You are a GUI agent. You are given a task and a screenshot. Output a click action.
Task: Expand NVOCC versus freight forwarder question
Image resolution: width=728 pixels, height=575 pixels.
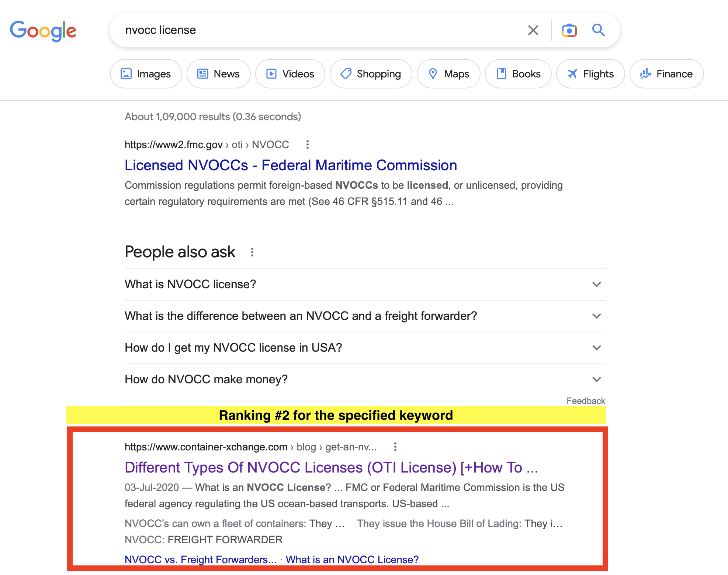596,316
